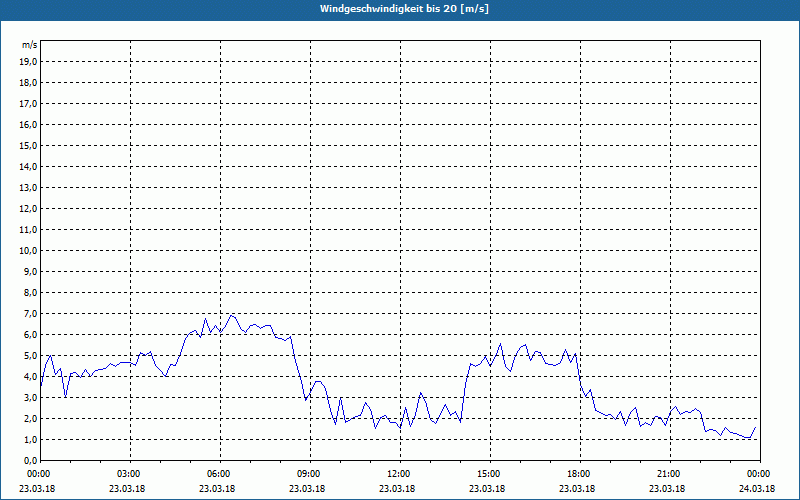
Task: Pick the '14,0' y-axis tick label
Action: pos(28,166)
